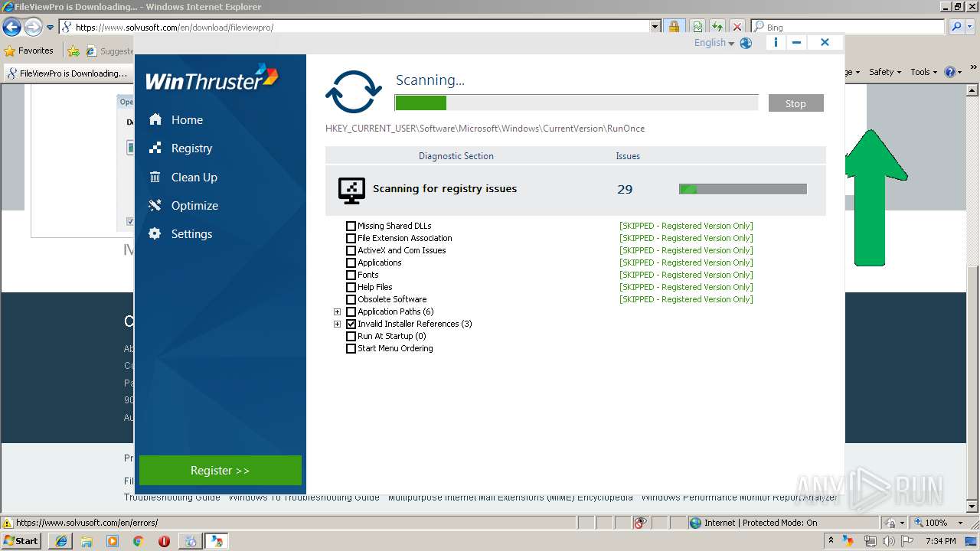Click the Refresh page icon
The image size is (980, 551).
click(717, 27)
